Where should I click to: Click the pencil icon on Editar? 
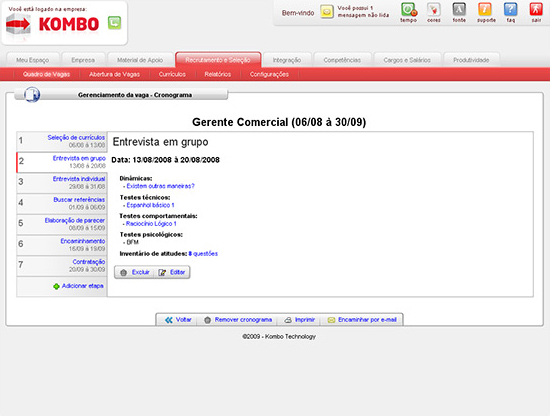tap(162, 273)
